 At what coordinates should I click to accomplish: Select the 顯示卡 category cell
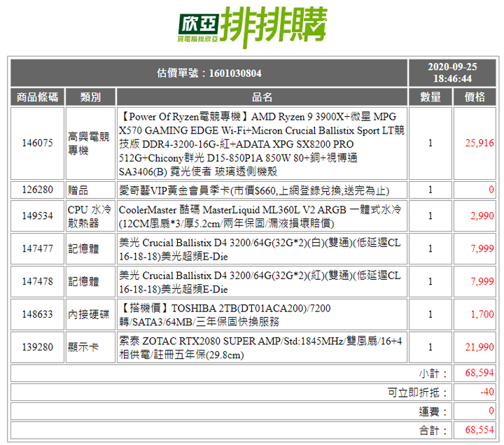[x=90, y=347]
